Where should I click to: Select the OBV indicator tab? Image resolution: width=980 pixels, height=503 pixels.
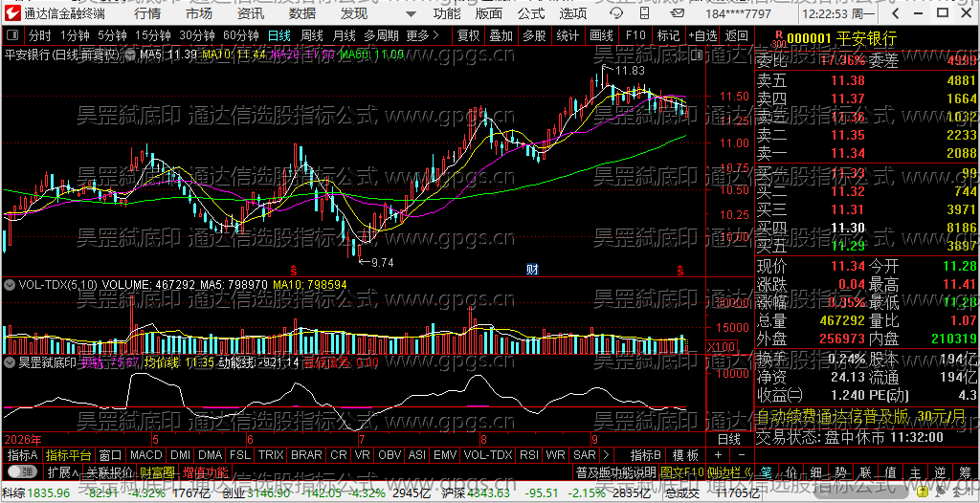[390, 454]
